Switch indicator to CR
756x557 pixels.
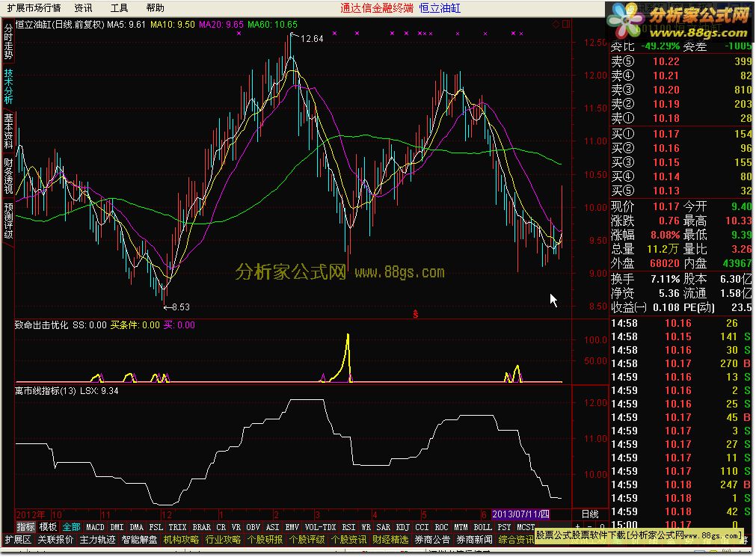221,527
